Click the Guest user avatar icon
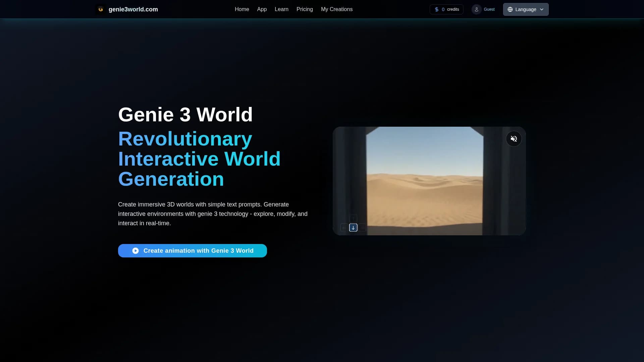The image size is (644, 362). [x=477, y=9]
